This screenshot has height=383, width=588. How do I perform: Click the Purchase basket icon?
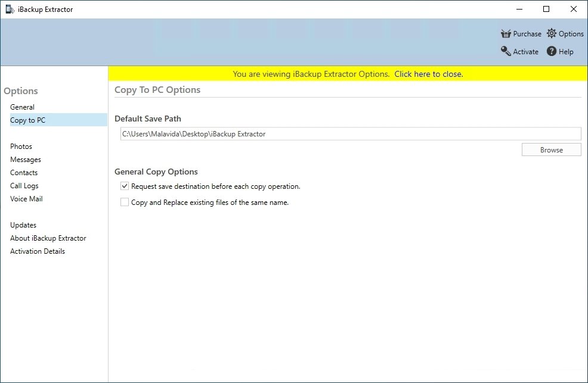pyautogui.click(x=506, y=34)
